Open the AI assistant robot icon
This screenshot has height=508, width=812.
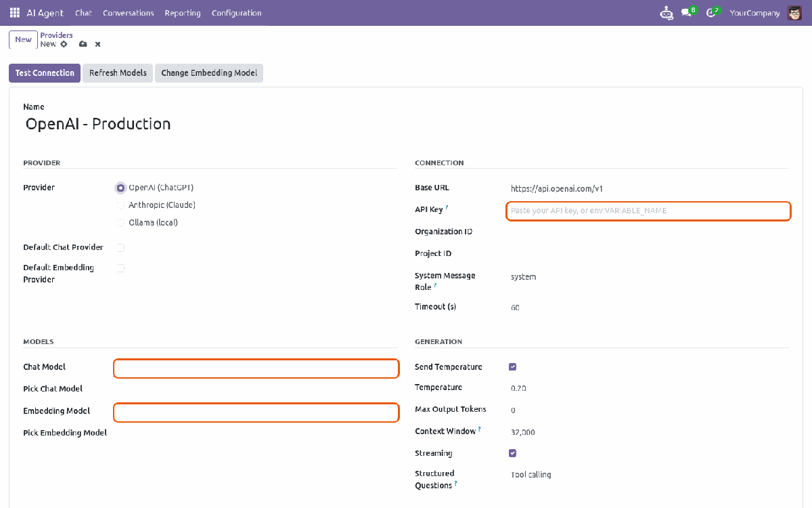[667, 13]
